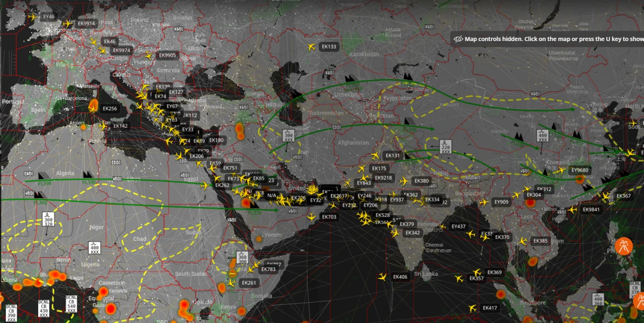Click the Map controls hidden notification banner
Image resolution: width=644 pixels, height=323 pixels.
point(547,39)
